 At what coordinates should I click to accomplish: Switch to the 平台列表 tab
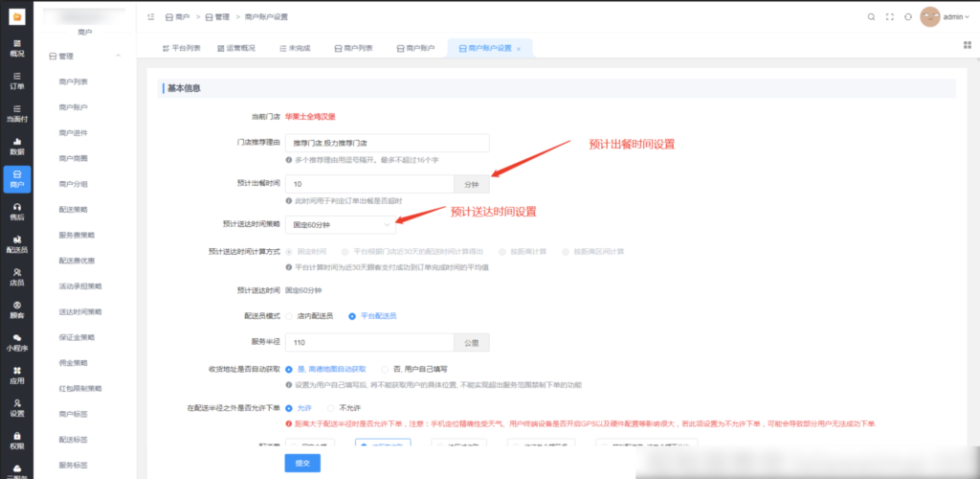click(x=181, y=48)
